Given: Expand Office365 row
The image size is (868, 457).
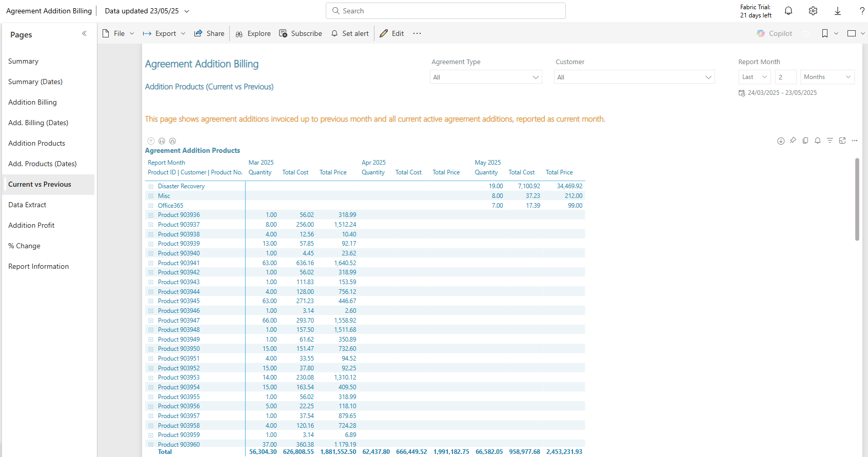Looking at the screenshot, I should tap(151, 206).
